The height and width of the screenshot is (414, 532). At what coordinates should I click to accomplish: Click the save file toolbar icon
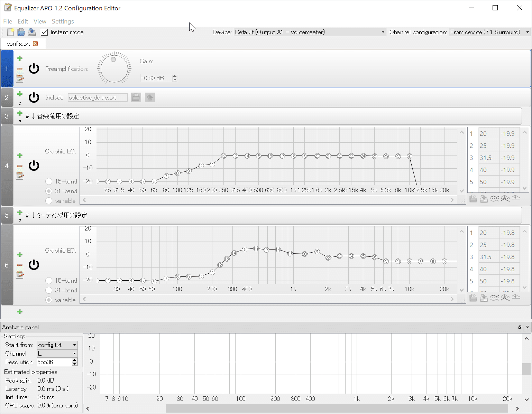32,32
